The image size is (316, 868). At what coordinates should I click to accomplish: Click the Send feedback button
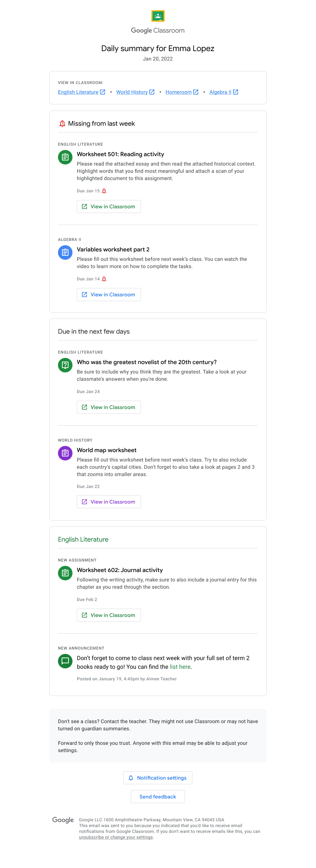click(158, 797)
